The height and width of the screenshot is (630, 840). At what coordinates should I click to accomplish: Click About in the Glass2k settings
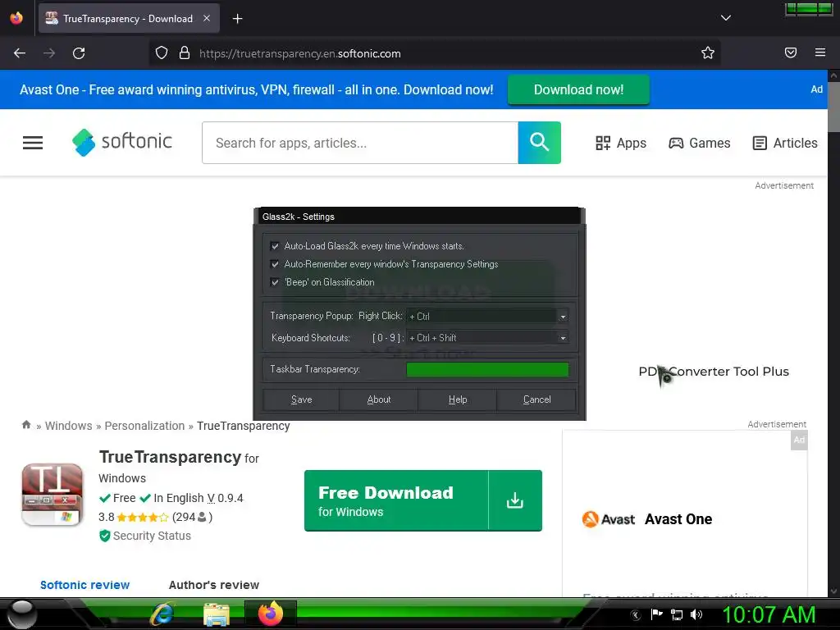379,399
